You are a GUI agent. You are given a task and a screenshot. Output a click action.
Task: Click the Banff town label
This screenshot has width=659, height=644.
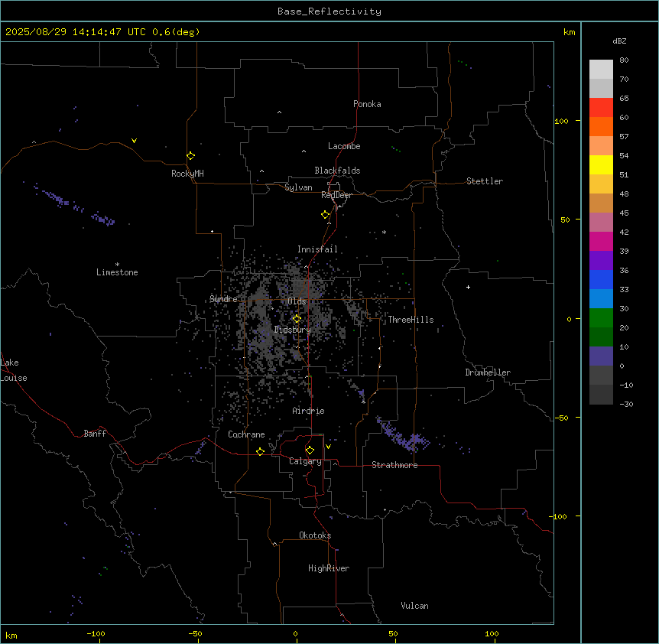click(95, 434)
